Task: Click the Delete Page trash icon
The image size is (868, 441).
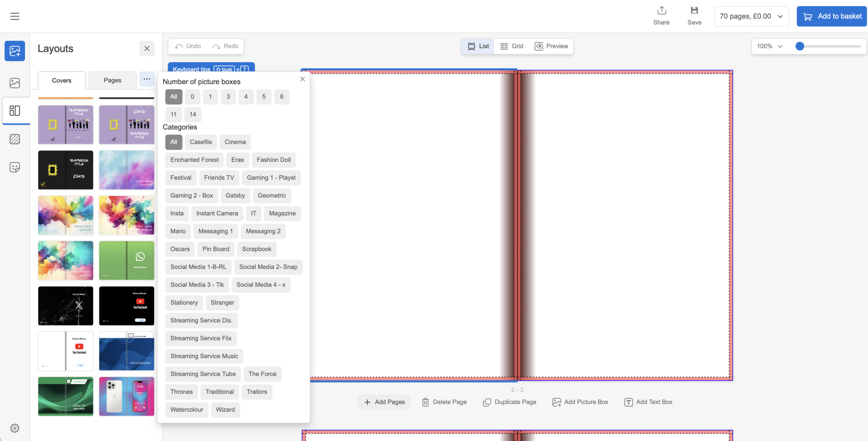Action: [x=425, y=402]
